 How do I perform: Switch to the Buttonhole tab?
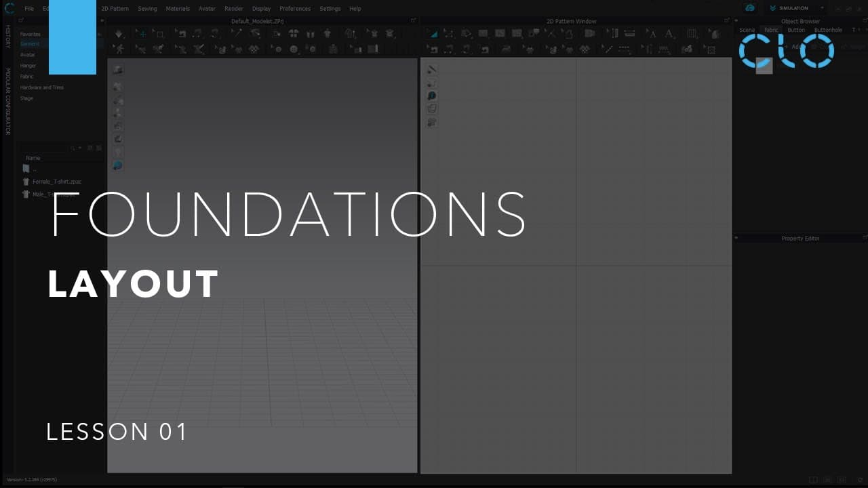(x=828, y=30)
